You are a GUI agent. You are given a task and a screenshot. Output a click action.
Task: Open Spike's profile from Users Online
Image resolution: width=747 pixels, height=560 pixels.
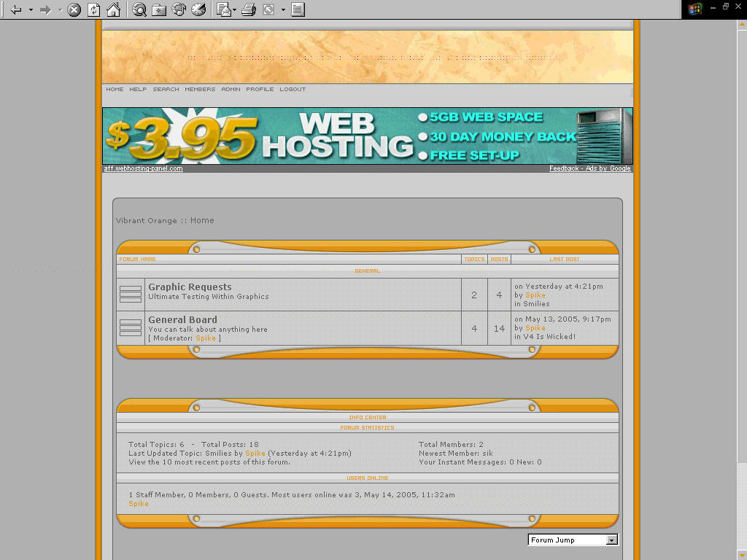click(x=138, y=503)
